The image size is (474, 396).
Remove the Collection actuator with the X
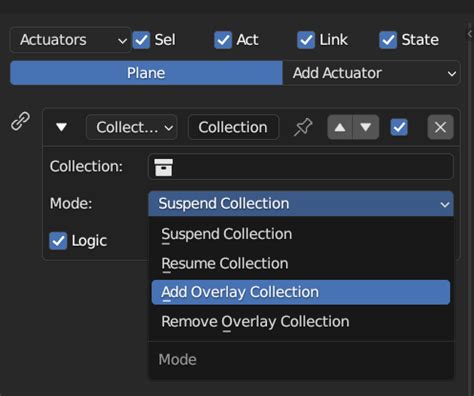click(440, 127)
